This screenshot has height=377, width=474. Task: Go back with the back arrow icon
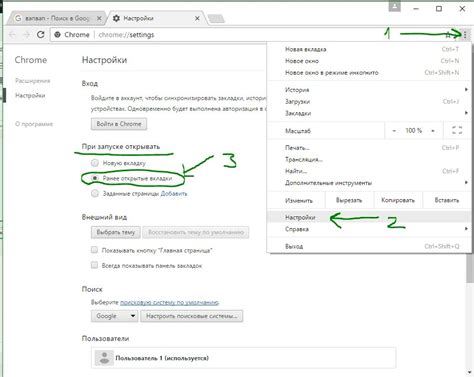coord(12,34)
